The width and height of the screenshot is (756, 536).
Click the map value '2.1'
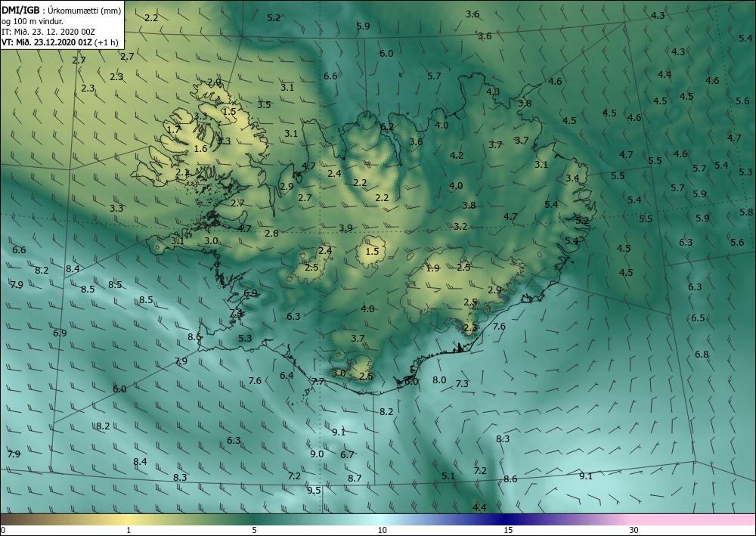(x=183, y=172)
